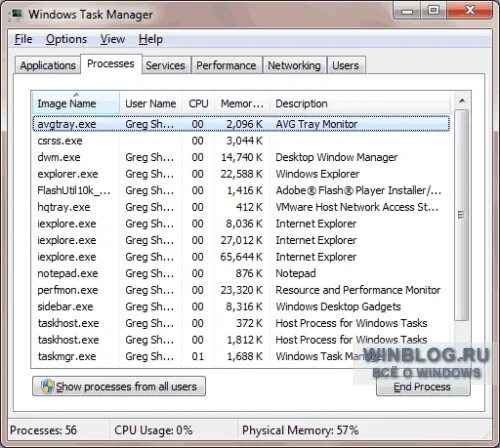The width and height of the screenshot is (500, 448).
Task: Select iexplore.exe using 65,644 K
Action: tap(241, 257)
